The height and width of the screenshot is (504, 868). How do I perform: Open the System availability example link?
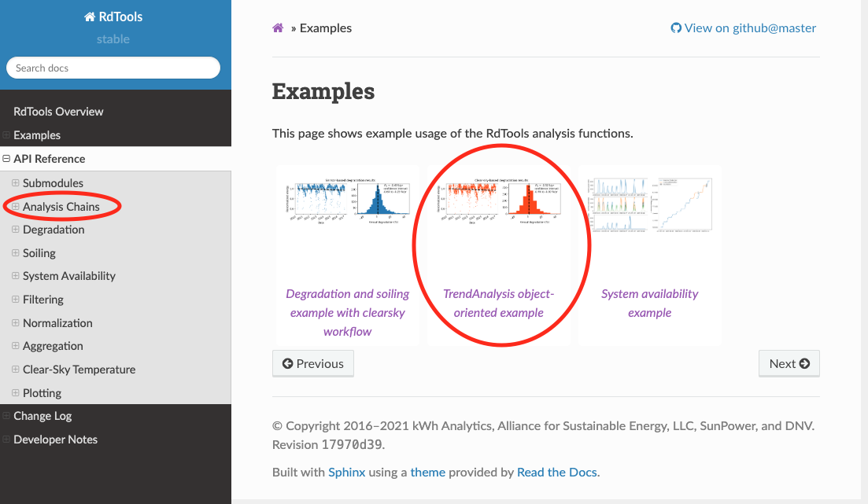(649, 304)
